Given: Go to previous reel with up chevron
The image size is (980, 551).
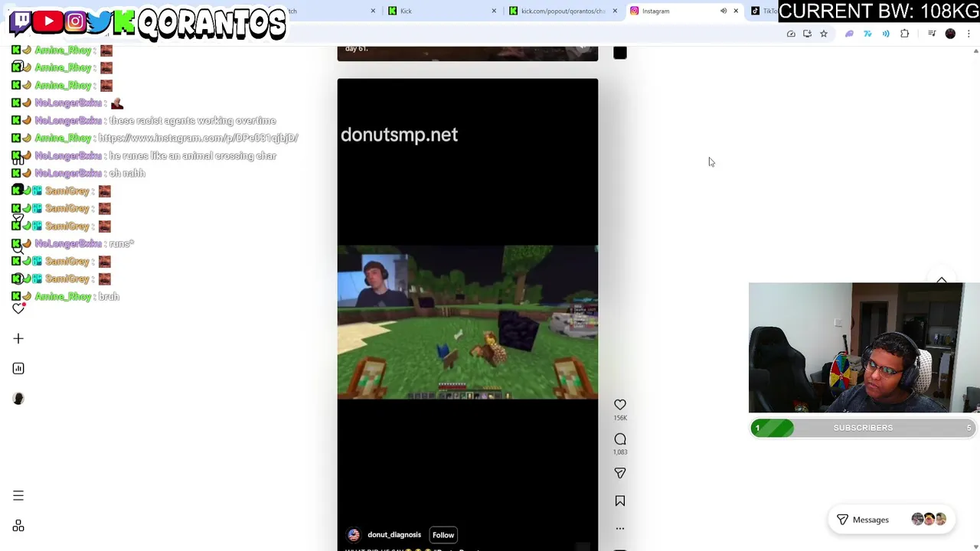Looking at the screenshot, I should pos(942,281).
